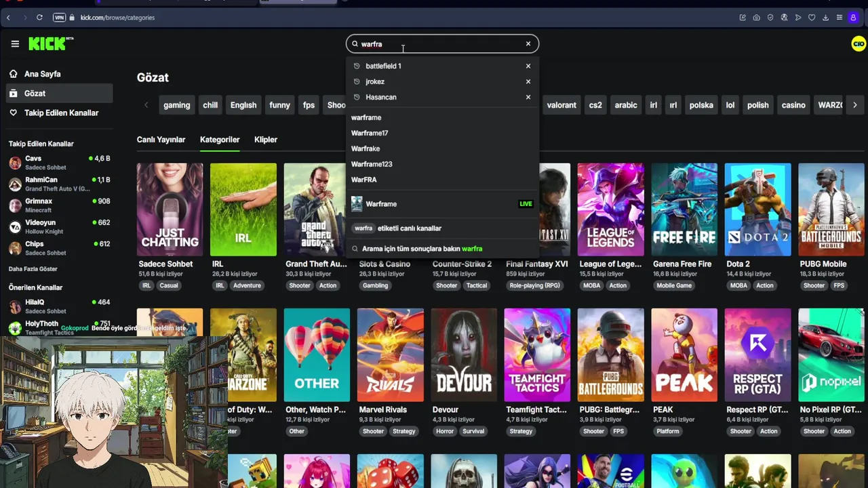868x488 pixels.
Task: Open HilalQ recommended channel
Action: [59, 306]
